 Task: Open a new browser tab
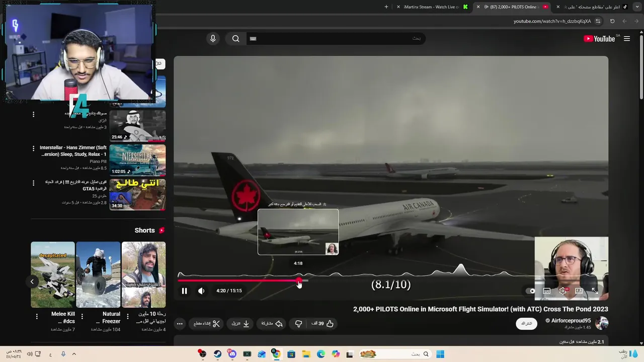pos(386,7)
